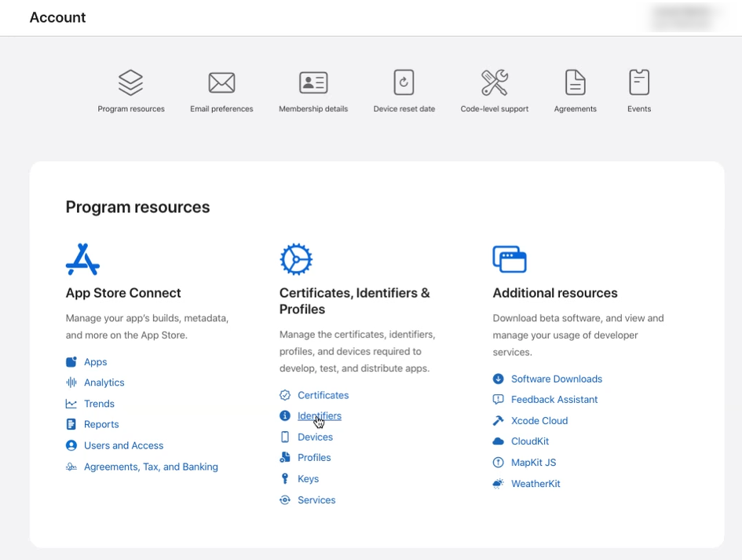Click the "App Store Connect" heading
Image resolution: width=742 pixels, height=560 pixels.
(x=123, y=293)
